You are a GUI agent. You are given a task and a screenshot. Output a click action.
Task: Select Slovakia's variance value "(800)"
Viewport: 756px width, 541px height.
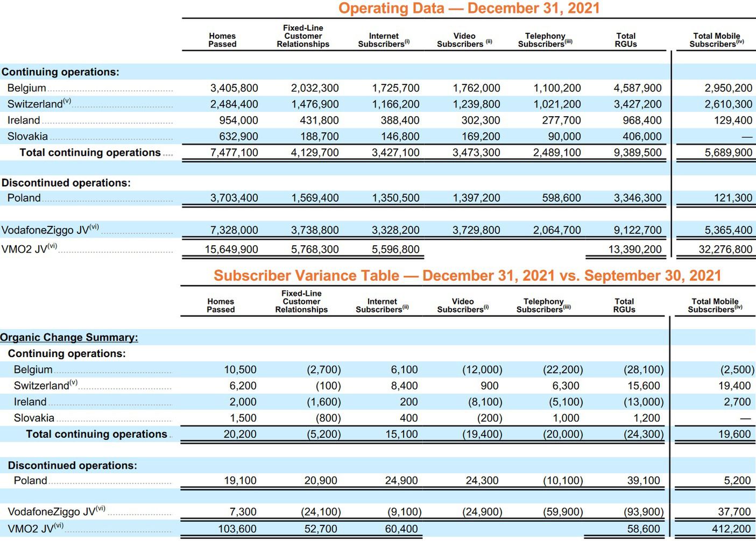pos(328,418)
